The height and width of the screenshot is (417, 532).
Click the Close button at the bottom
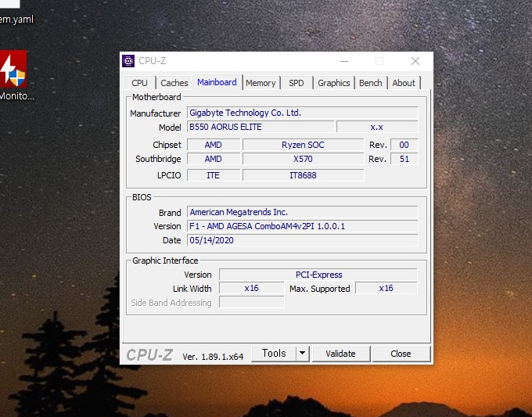[x=401, y=354]
